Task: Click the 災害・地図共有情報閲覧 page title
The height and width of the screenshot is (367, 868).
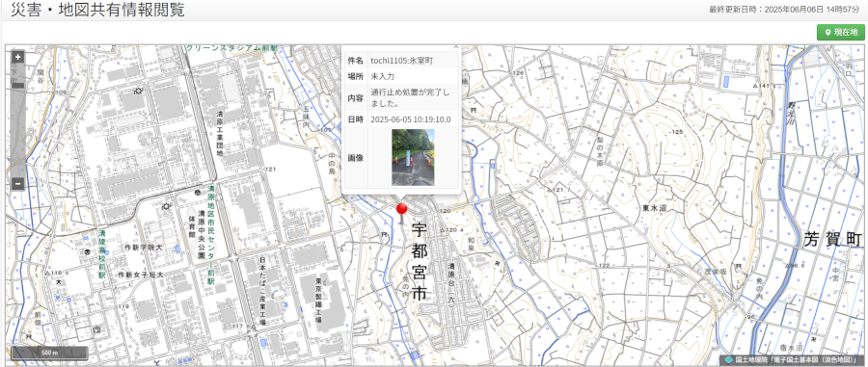Action: click(98, 10)
